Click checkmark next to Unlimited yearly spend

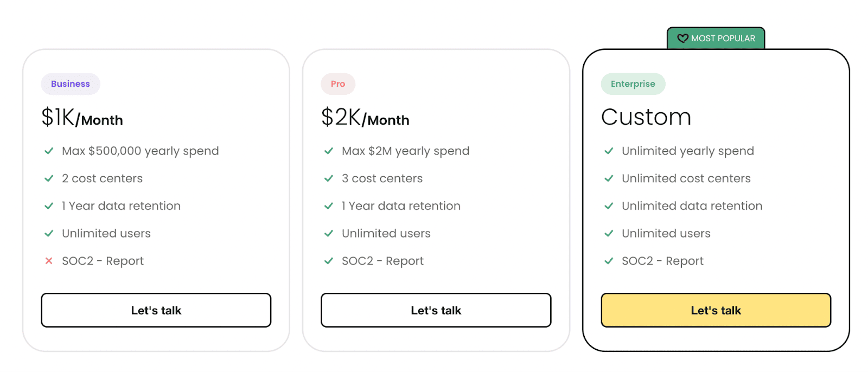pyautogui.click(x=609, y=151)
